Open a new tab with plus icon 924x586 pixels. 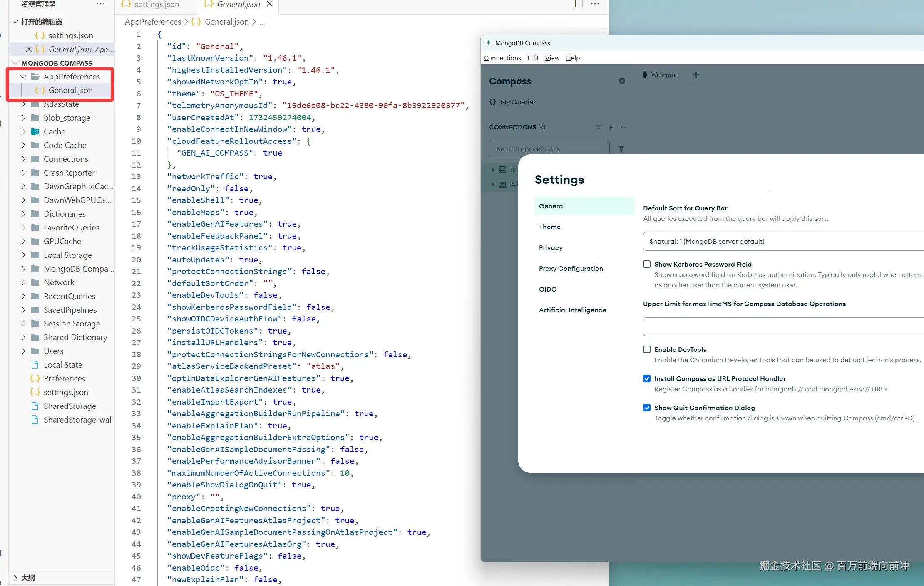pyautogui.click(x=696, y=74)
